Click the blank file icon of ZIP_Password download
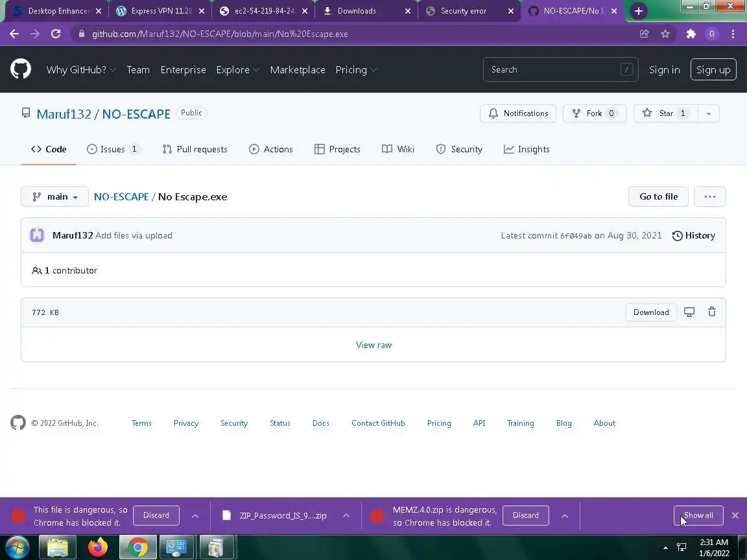The height and width of the screenshot is (560, 747). tap(227, 515)
